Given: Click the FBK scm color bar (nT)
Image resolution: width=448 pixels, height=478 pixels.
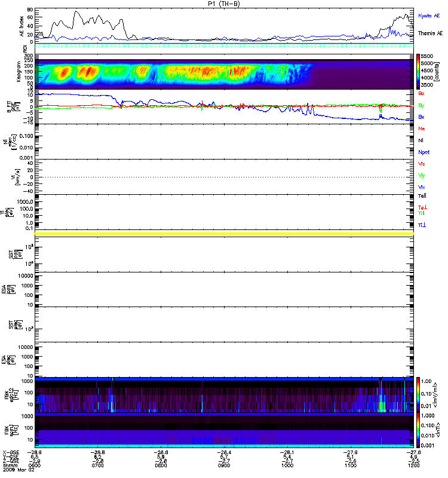Looking at the screenshot, I should point(418,430).
